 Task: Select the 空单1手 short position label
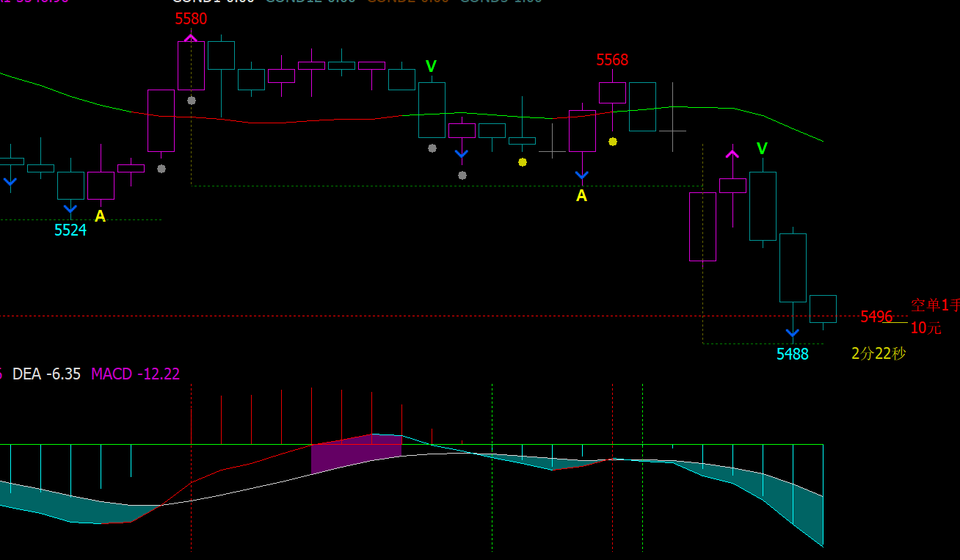tap(935, 305)
